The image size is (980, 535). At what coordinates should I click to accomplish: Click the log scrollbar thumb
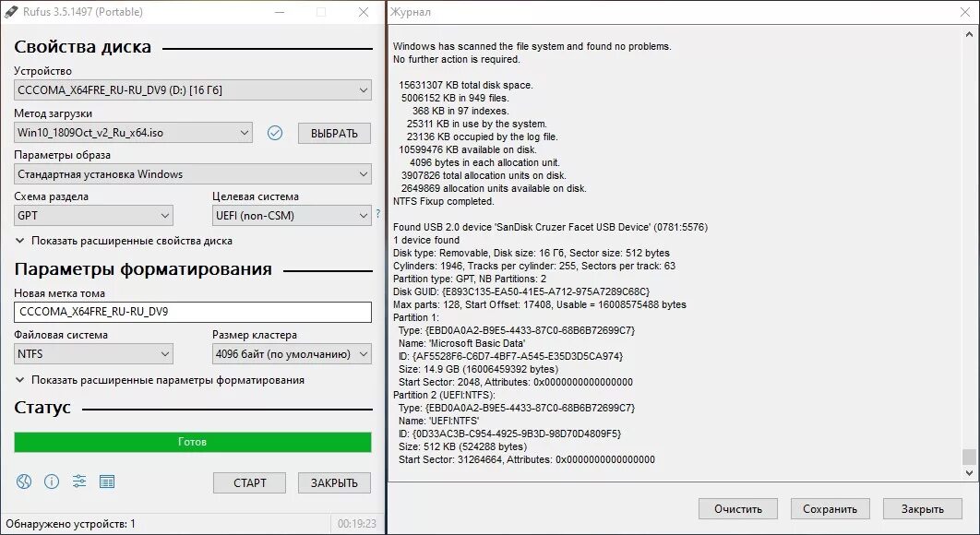point(969,457)
